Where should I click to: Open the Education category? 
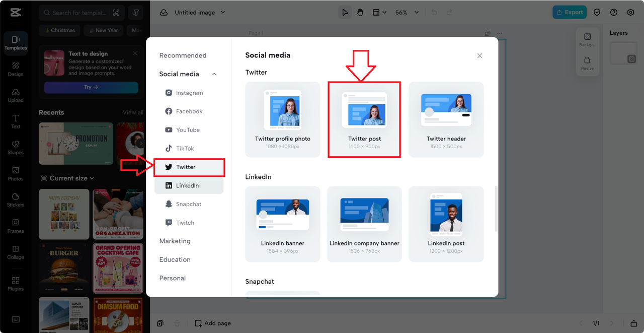point(175,259)
